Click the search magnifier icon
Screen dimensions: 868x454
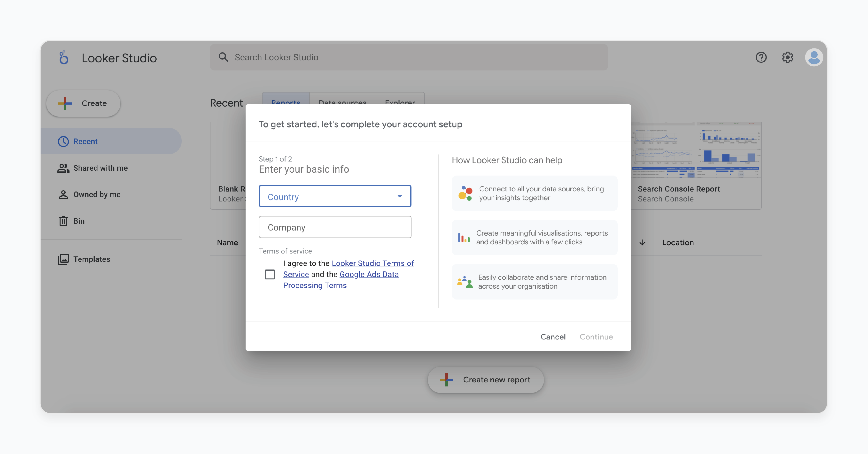tap(223, 57)
